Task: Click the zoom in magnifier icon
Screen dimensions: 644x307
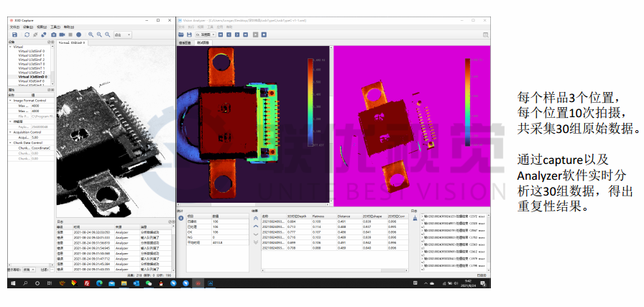Action: click(91, 35)
